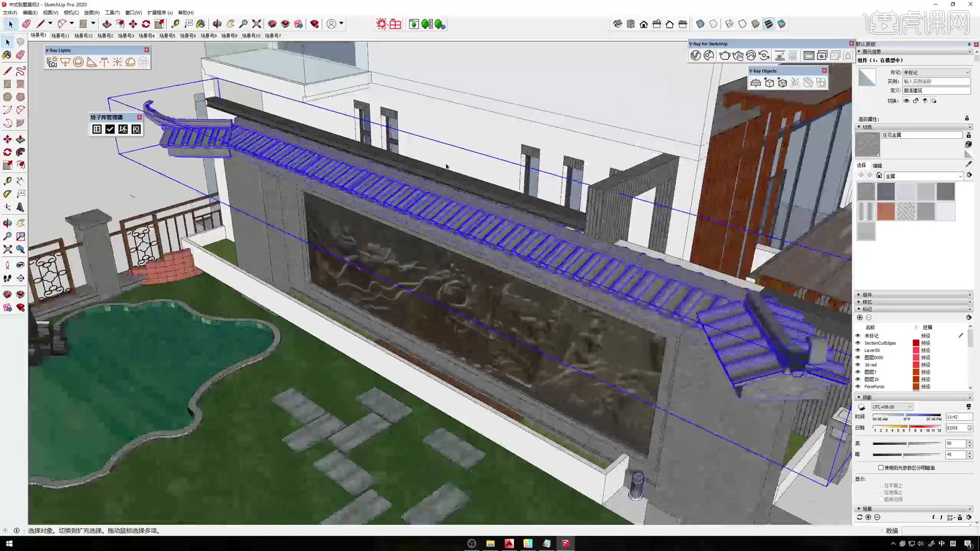Click the Zoom magnifier tool in top toolbar
This screenshot has width=980, height=551.
243,24
